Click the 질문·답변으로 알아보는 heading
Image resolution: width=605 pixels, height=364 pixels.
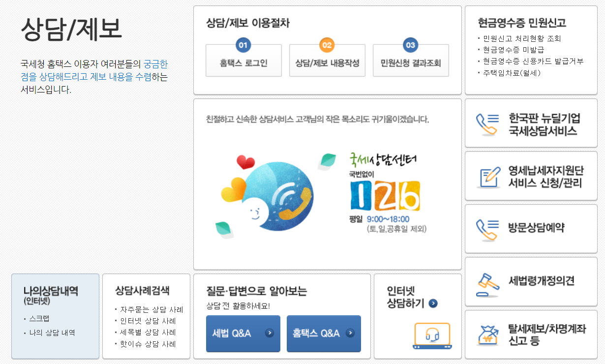(x=256, y=291)
